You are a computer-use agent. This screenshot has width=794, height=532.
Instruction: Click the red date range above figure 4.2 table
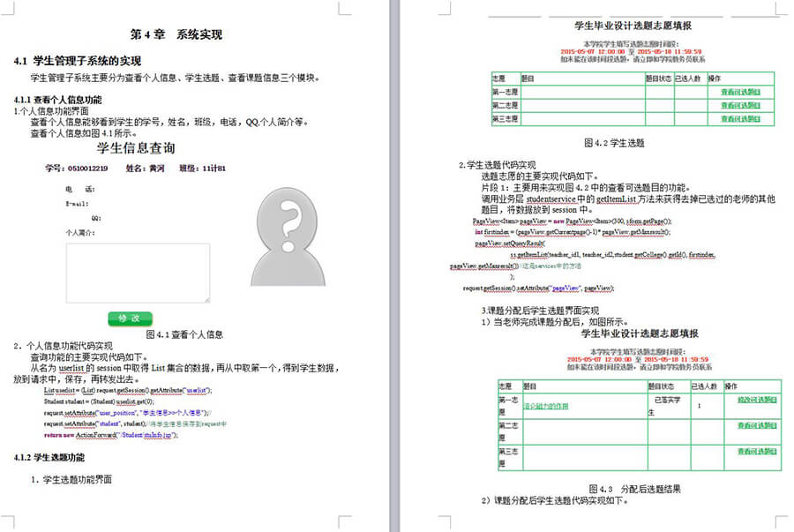pos(631,52)
